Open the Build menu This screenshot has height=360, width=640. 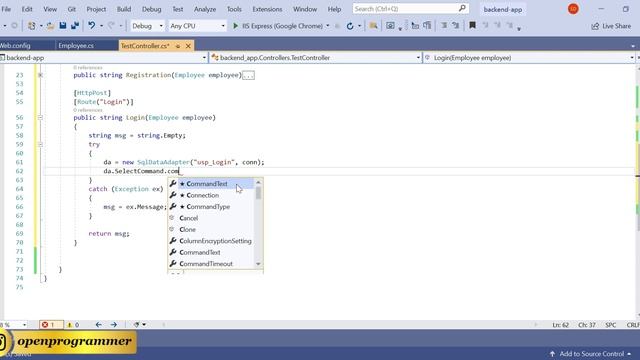(124, 9)
